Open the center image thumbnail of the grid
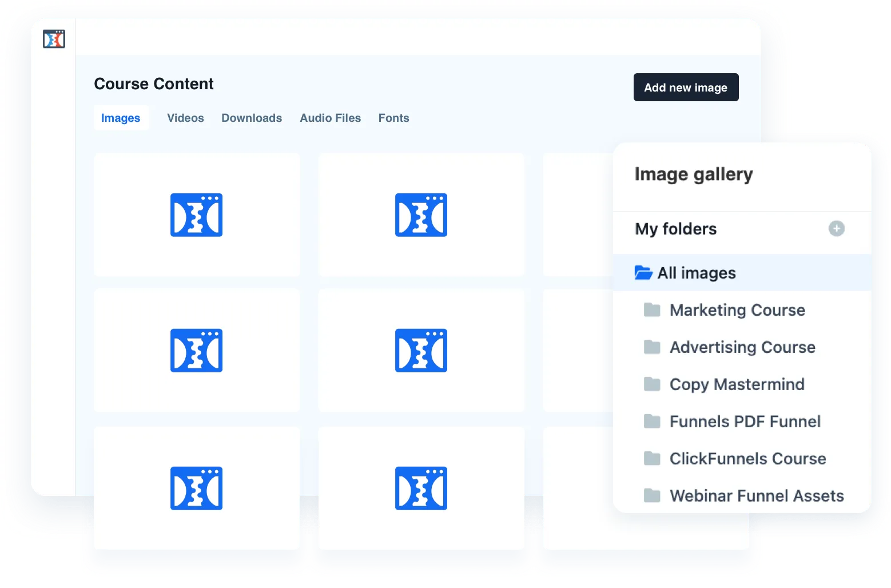 (x=421, y=351)
